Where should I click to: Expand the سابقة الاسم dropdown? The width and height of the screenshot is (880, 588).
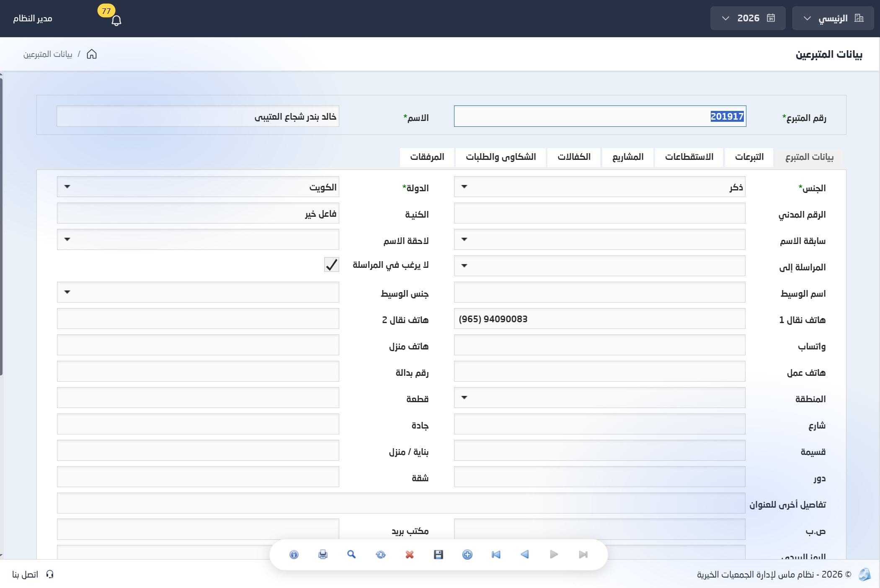point(599,239)
